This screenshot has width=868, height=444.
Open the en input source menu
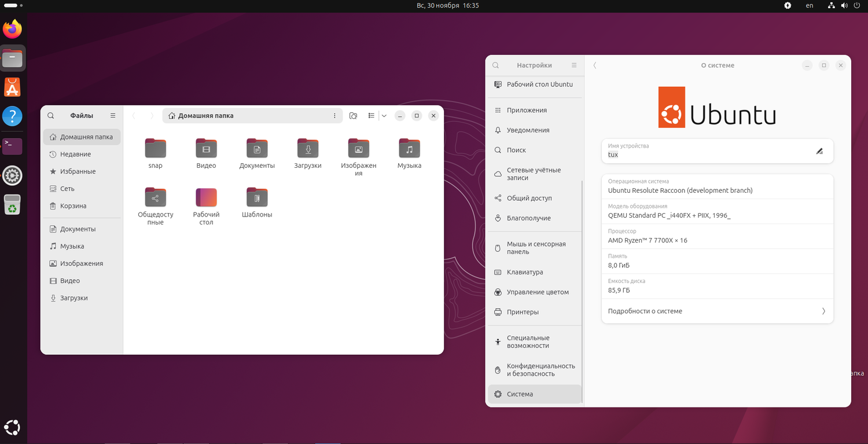[810, 5]
